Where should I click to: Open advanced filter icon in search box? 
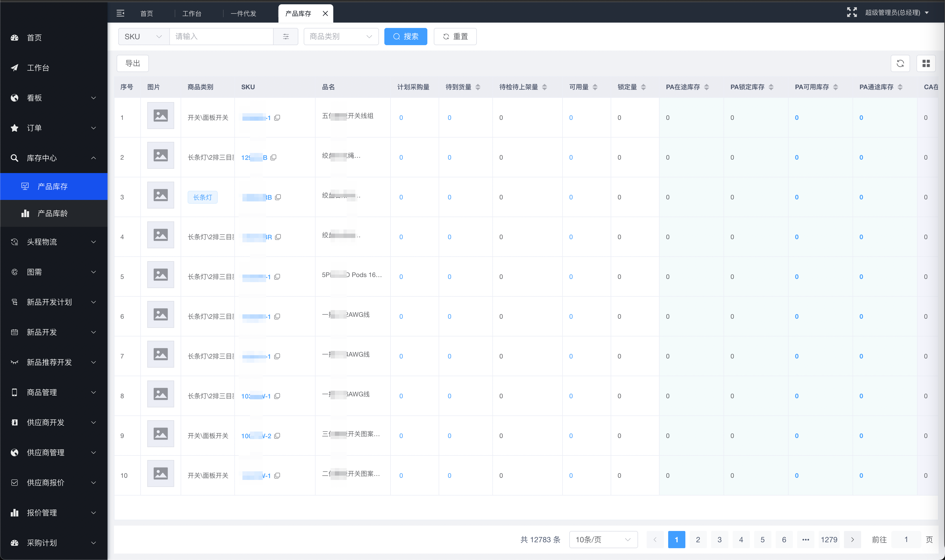pyautogui.click(x=286, y=37)
